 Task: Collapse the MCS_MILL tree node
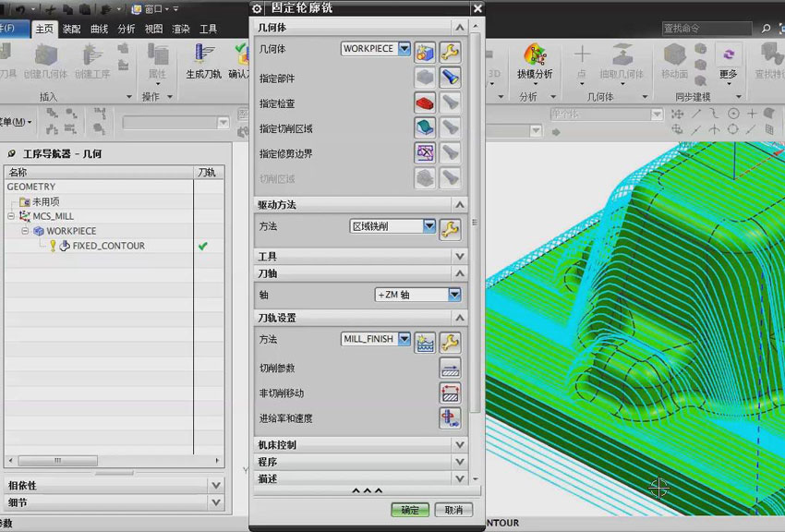pos(12,216)
